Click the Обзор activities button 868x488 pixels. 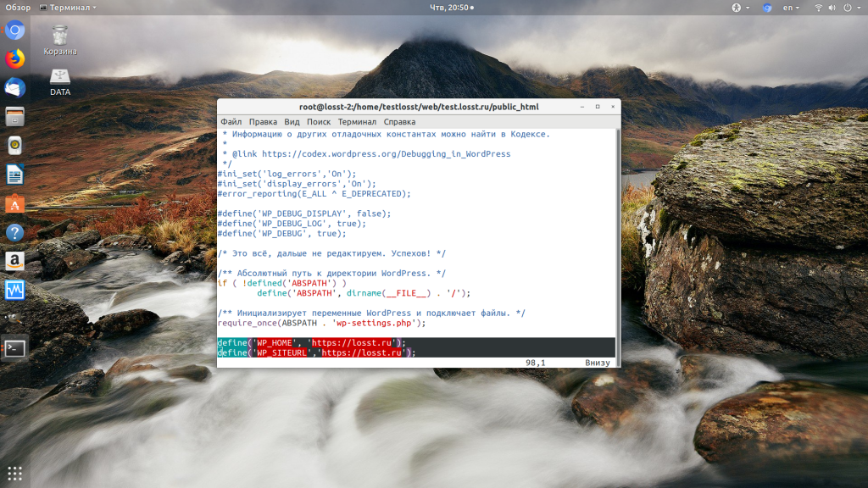pyautogui.click(x=18, y=7)
